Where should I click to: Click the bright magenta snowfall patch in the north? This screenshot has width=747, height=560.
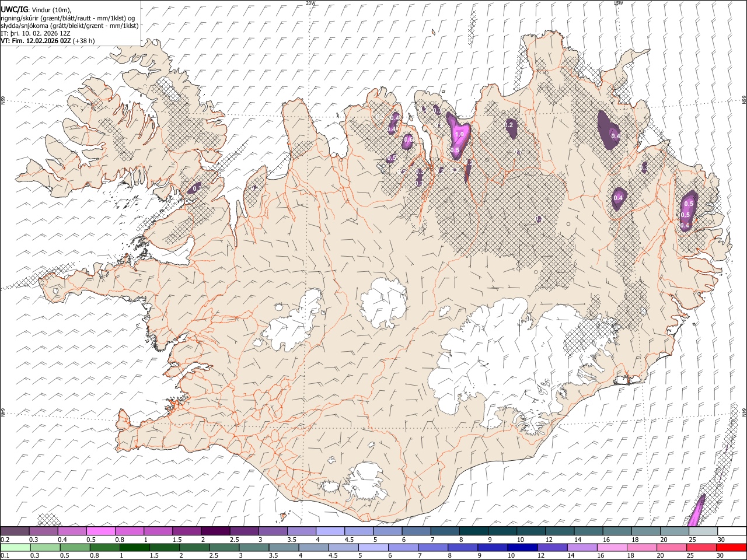point(458,135)
